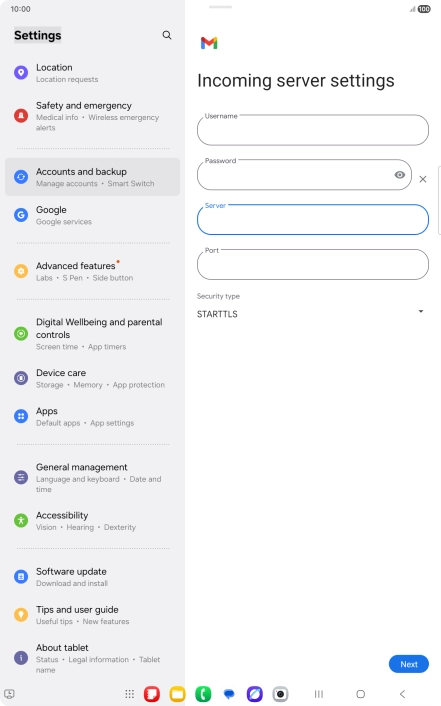Viewport: 441px width, 706px height.
Task: Select the Port input field
Action: (x=313, y=264)
